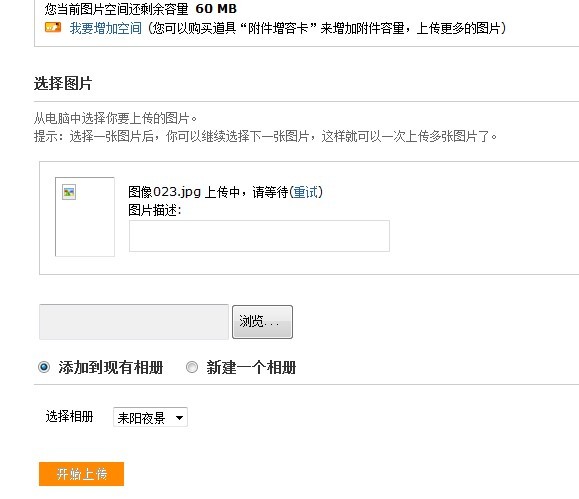Open the 未阳夜景 album dropdown
The height and width of the screenshot is (499, 579).
pos(150,417)
